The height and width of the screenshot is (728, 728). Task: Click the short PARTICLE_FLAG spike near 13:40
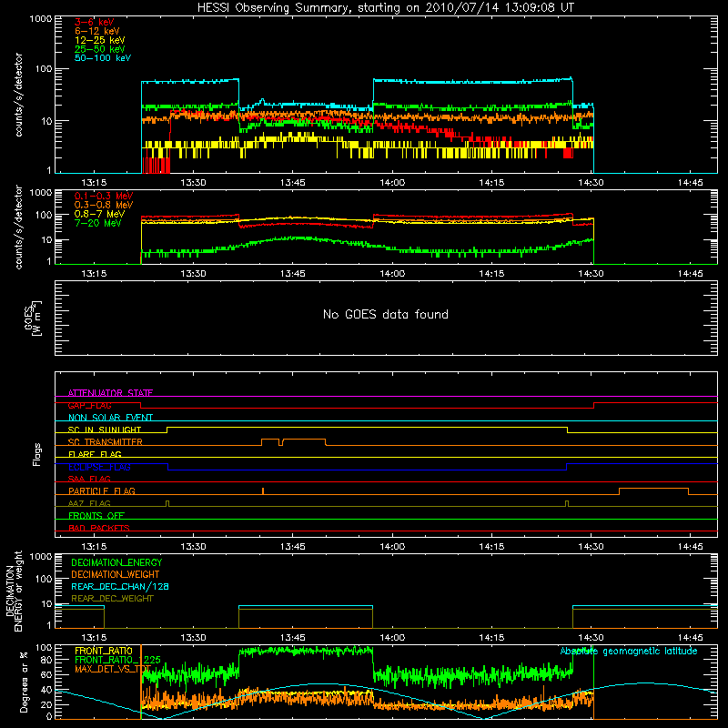pos(263,490)
